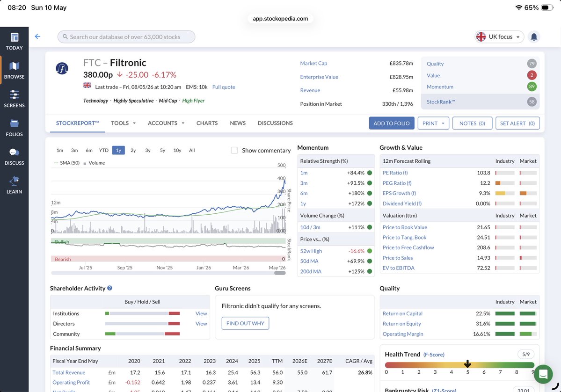Open the DISCUSS sidebar icon
This screenshot has width=561, height=392.
(x=15, y=156)
